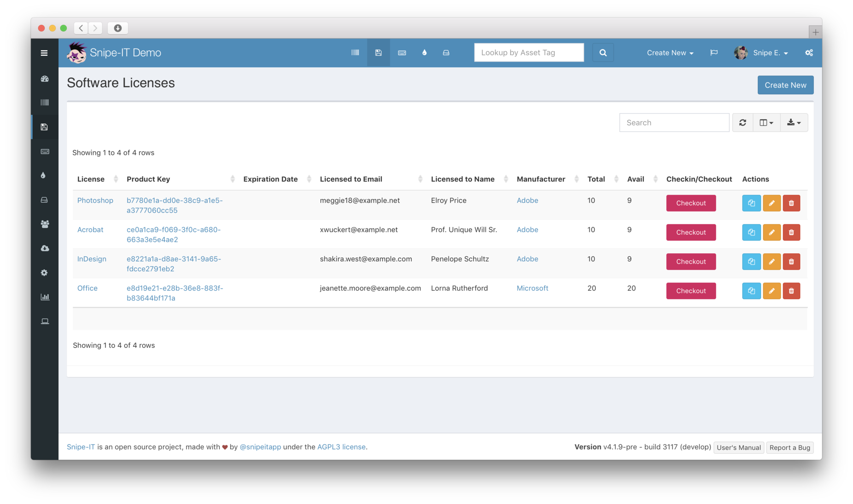Open the Dashboard gauge icon in sidebar
This screenshot has height=504, width=853.
coord(44,79)
